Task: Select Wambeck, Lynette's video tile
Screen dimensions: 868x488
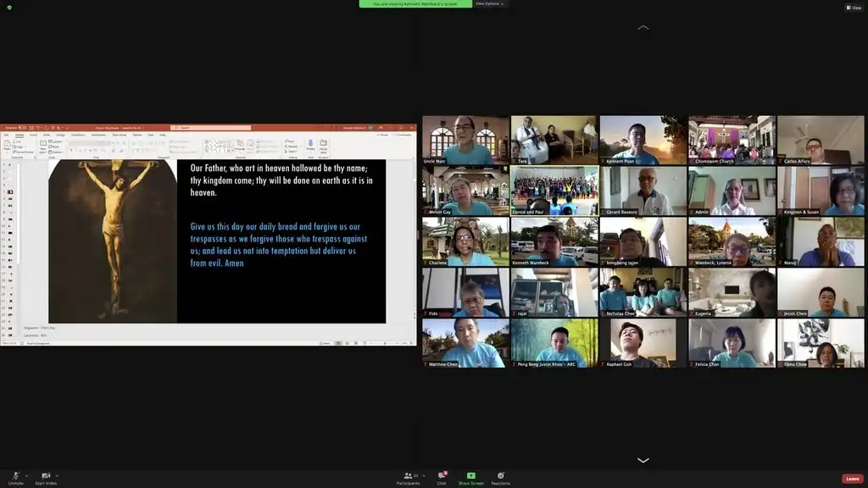Action: pos(732,241)
